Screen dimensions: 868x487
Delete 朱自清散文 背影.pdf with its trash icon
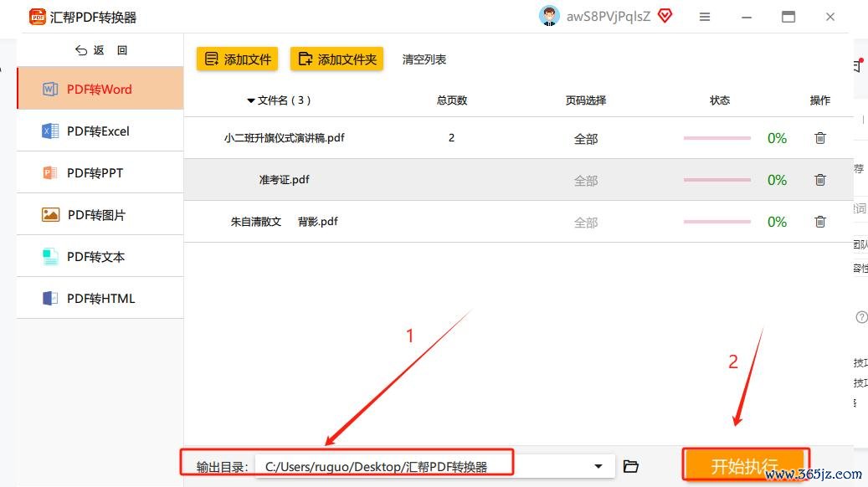[820, 222]
